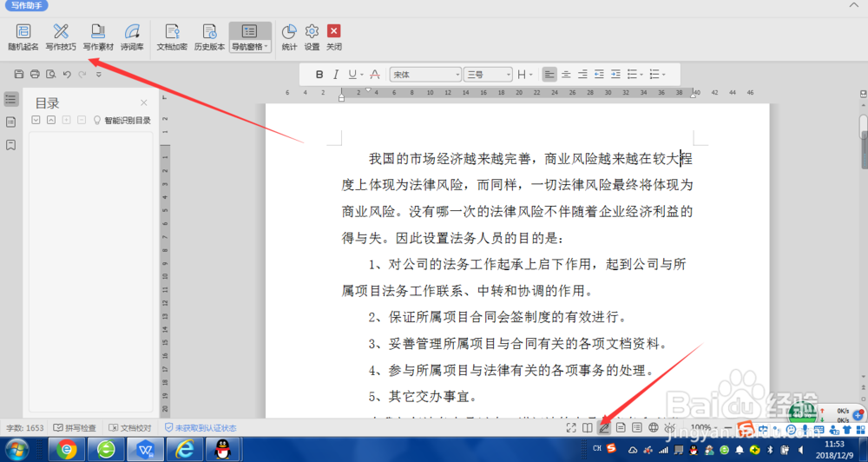
Task: Expand all outline levels down-chevron button
Action: (36, 120)
